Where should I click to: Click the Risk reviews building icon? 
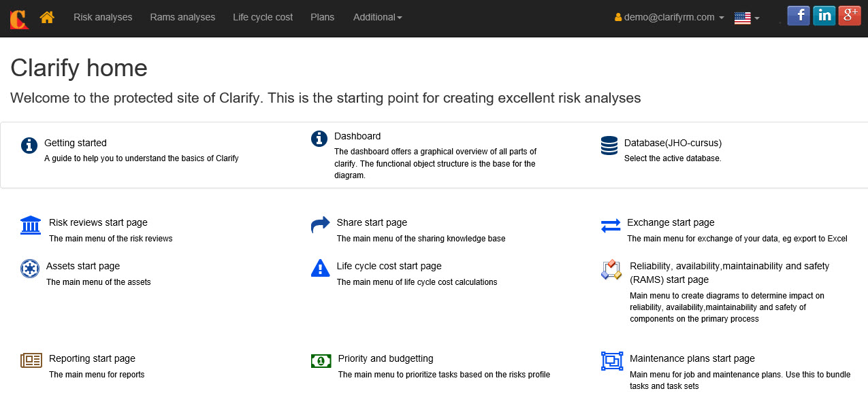(31, 225)
